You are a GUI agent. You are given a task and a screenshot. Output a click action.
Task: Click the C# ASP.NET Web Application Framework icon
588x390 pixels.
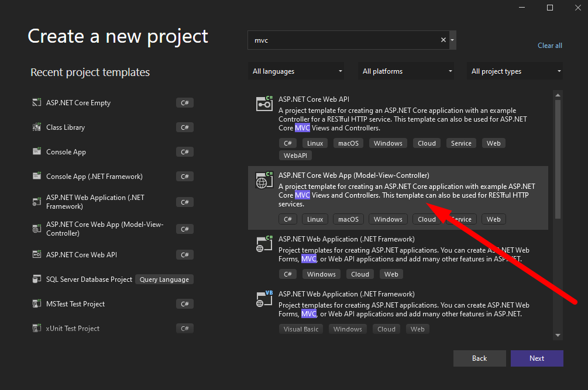tap(264, 244)
